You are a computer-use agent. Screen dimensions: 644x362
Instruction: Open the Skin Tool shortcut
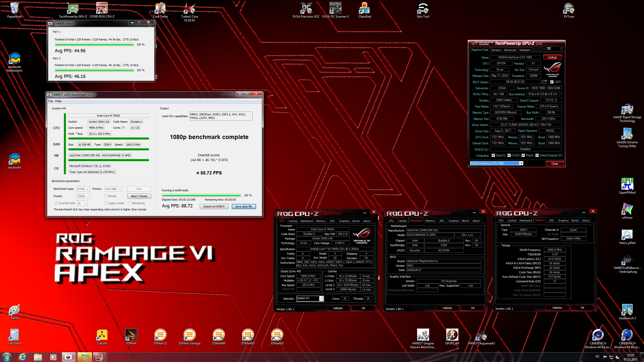[423, 10]
